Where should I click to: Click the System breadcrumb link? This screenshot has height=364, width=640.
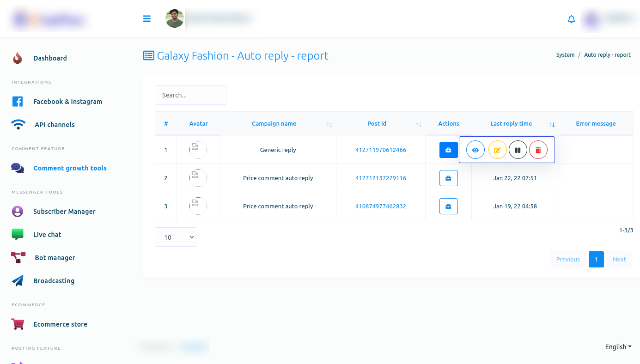565,55
